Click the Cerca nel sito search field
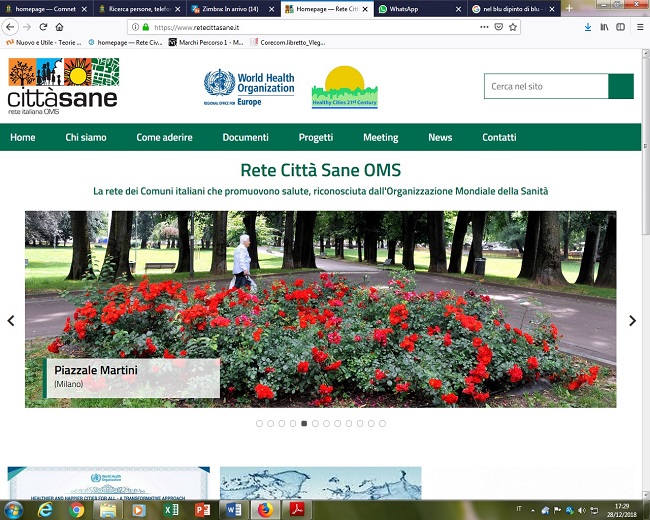The height and width of the screenshot is (520, 650). [x=546, y=86]
